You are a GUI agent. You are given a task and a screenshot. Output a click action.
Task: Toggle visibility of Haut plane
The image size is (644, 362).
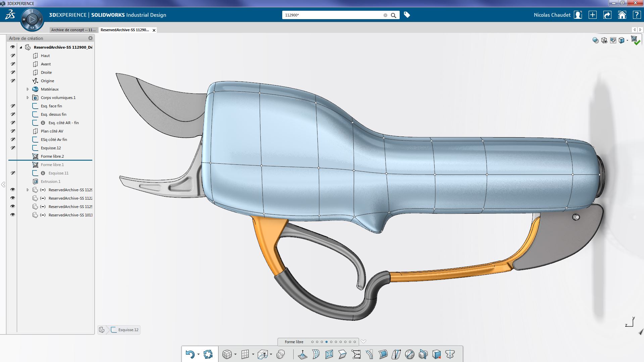[13, 56]
